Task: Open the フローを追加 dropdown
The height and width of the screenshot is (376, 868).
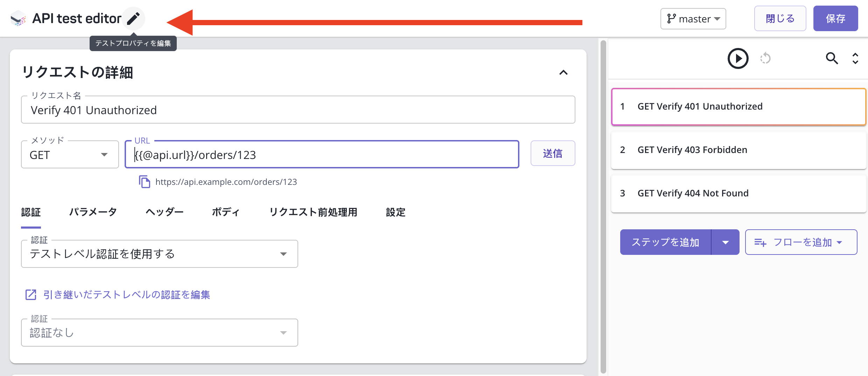Action: [x=801, y=242]
